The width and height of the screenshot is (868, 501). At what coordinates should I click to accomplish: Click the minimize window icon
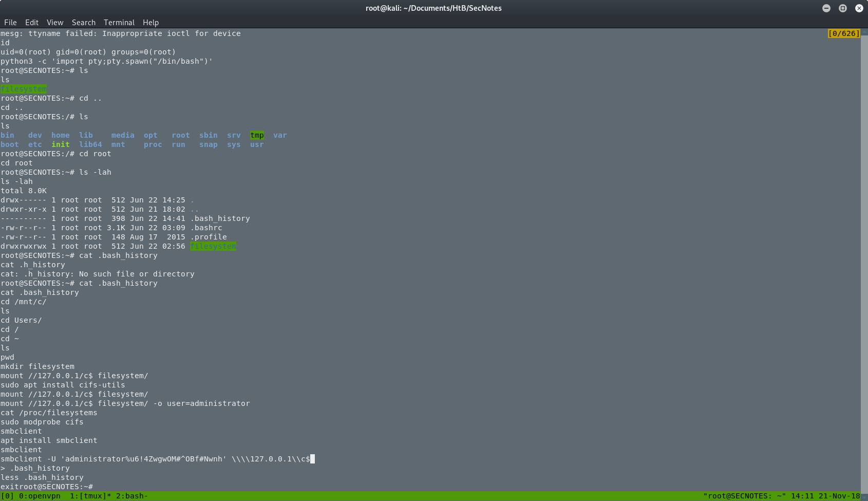click(x=826, y=8)
